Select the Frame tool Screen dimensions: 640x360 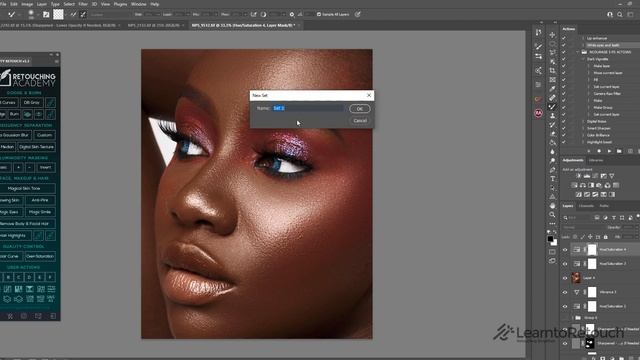[x=552, y=80]
